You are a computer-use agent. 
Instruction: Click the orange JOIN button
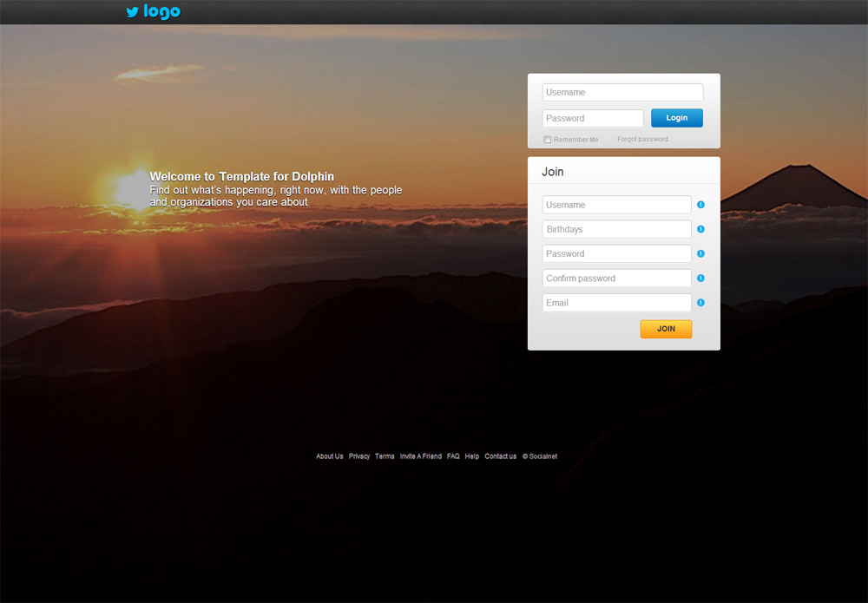point(666,329)
